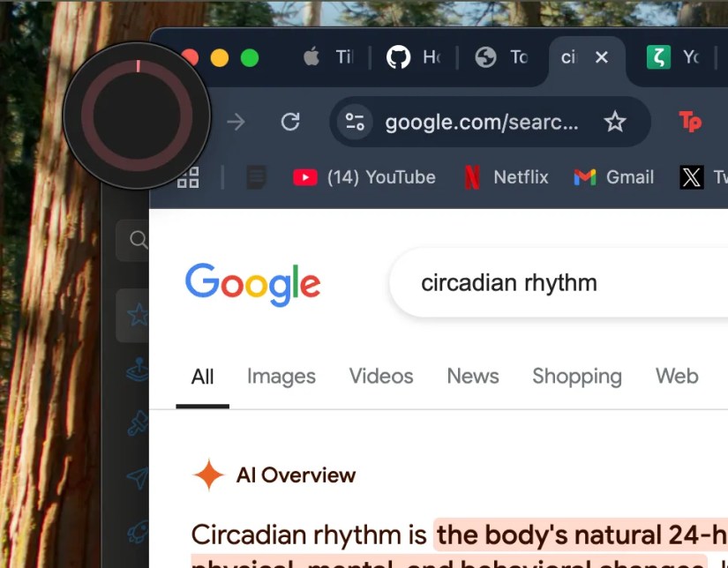The height and width of the screenshot is (568, 728).
Task: Bookmark this page with the star icon
Action: (615, 122)
